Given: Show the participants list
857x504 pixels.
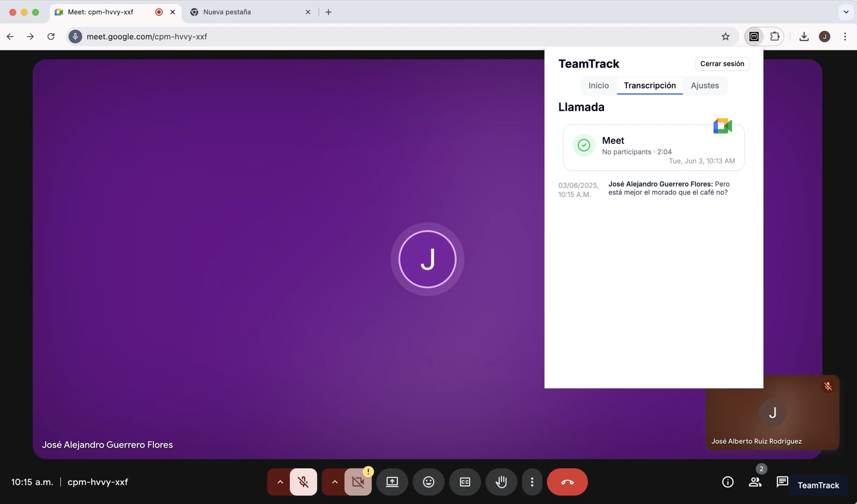Looking at the screenshot, I should pos(755,482).
